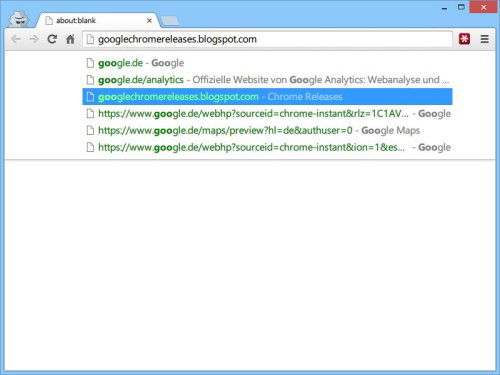
Task: Select the about:blank tab
Action: (97, 20)
